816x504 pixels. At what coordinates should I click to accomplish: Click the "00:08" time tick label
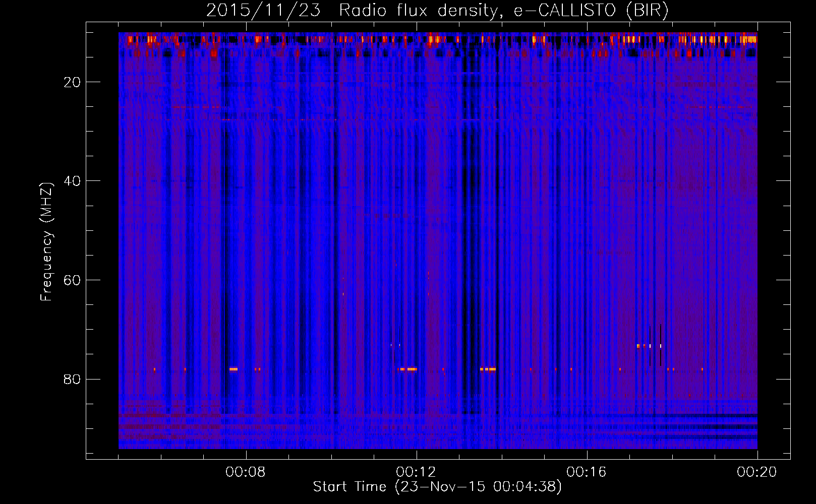[246, 472]
